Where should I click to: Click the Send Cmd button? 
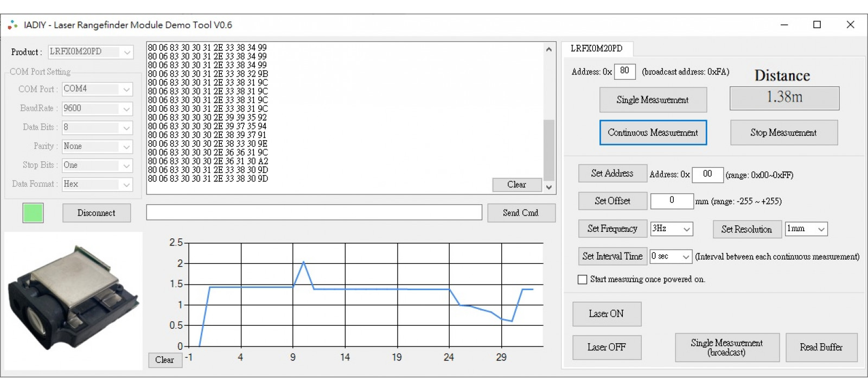[x=521, y=213]
